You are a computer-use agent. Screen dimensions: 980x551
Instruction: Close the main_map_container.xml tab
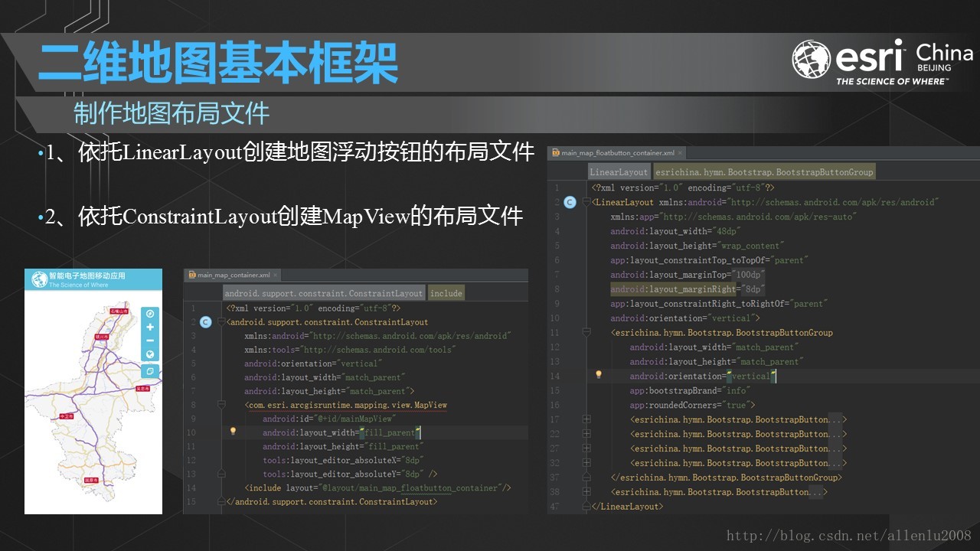coord(276,275)
